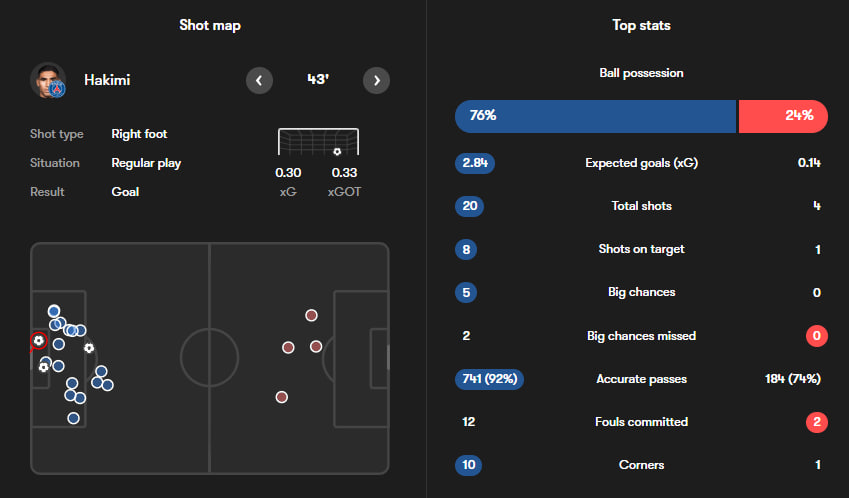Go to the previous shot
849x498 pixels.
tap(259, 80)
